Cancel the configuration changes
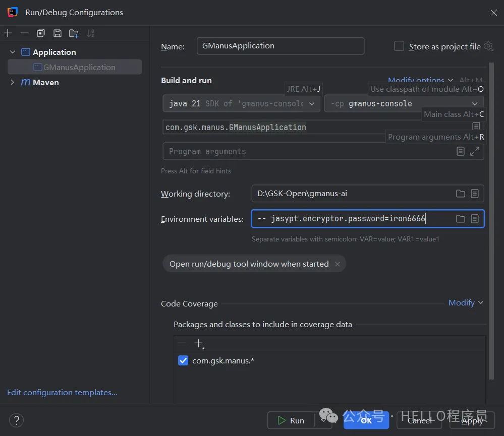Image resolution: width=504 pixels, height=436 pixels. coord(419,420)
